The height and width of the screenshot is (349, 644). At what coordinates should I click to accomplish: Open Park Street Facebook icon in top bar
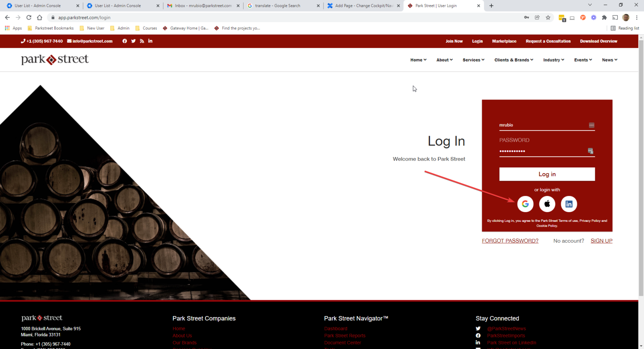point(125,41)
